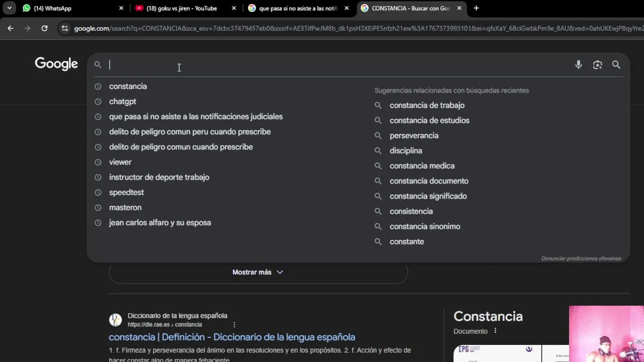Choose suggestion 'disciplina'
Viewport: 644px width, 362px height.
[x=406, y=150]
